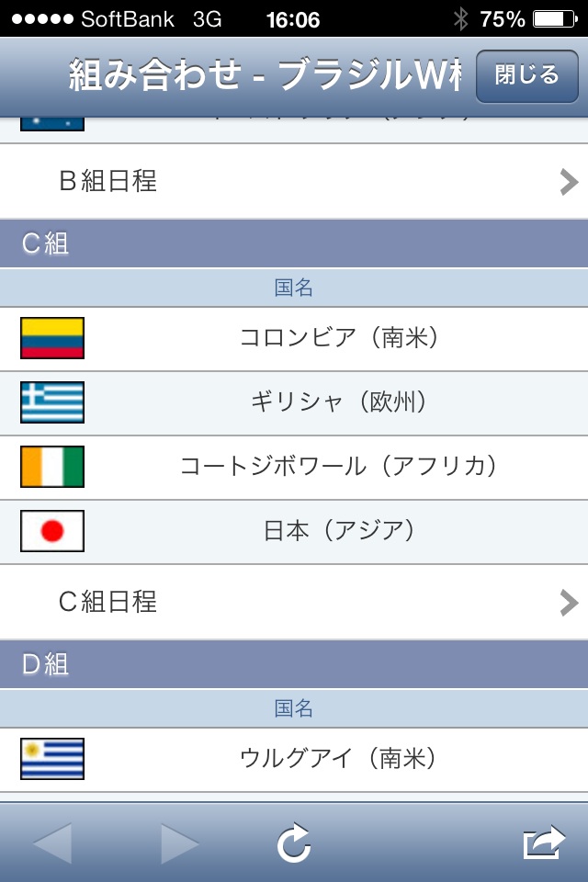Tap the 閉じる close button

tap(526, 75)
